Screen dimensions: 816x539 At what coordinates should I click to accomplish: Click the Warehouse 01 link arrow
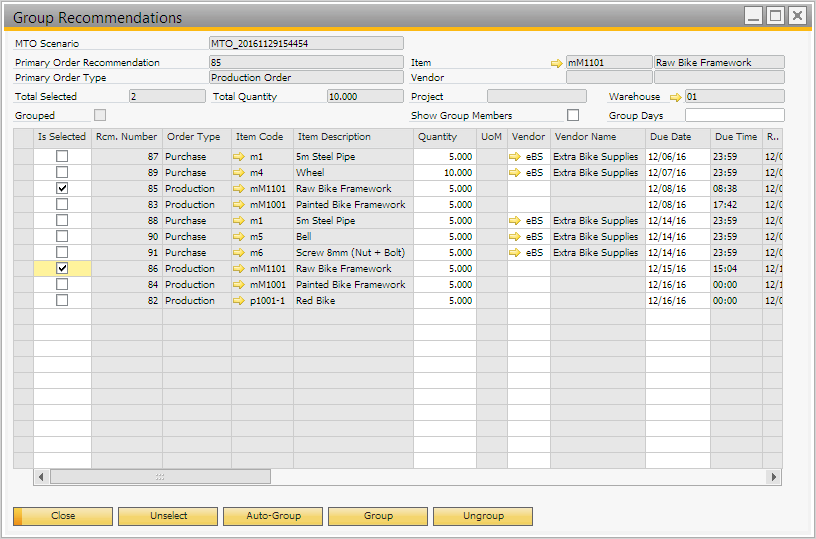[675, 97]
